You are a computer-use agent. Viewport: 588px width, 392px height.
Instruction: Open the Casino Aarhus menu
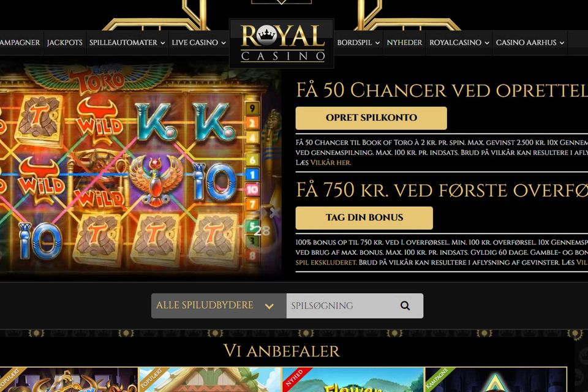[x=530, y=43]
